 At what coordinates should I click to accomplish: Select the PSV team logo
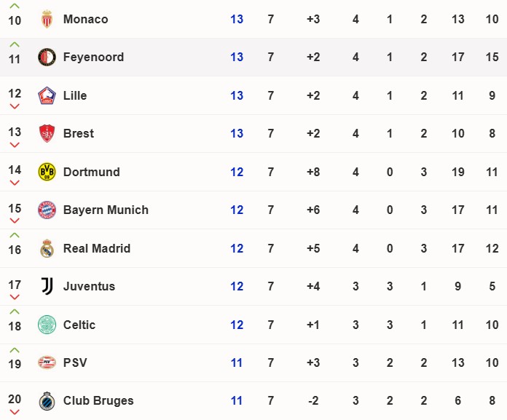pyautogui.click(x=47, y=362)
